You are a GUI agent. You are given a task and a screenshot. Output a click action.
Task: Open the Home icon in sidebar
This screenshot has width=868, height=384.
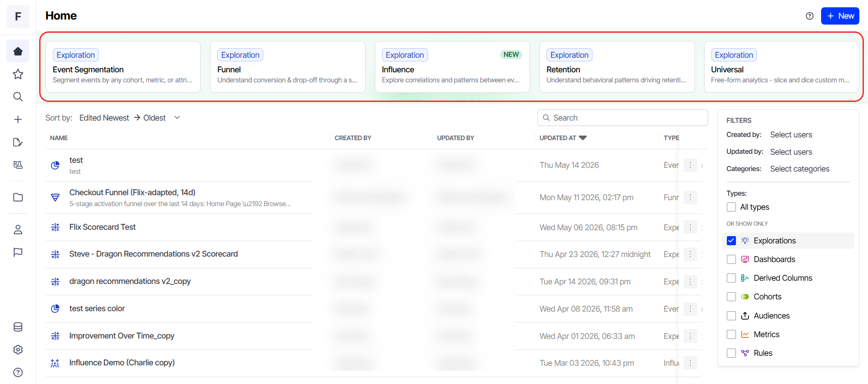pyautogui.click(x=18, y=51)
